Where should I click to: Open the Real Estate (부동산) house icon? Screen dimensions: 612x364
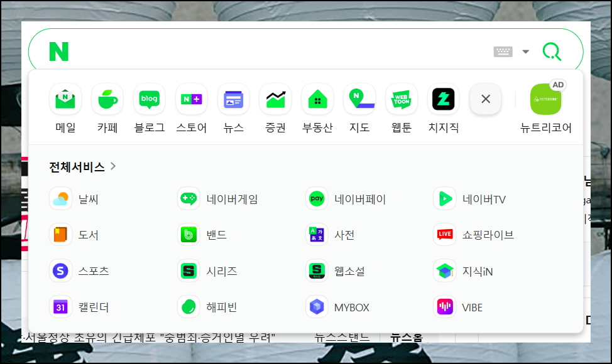tap(317, 99)
